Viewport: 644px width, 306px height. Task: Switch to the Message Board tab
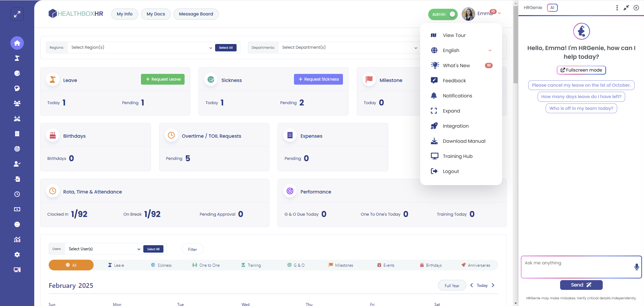coord(196,14)
